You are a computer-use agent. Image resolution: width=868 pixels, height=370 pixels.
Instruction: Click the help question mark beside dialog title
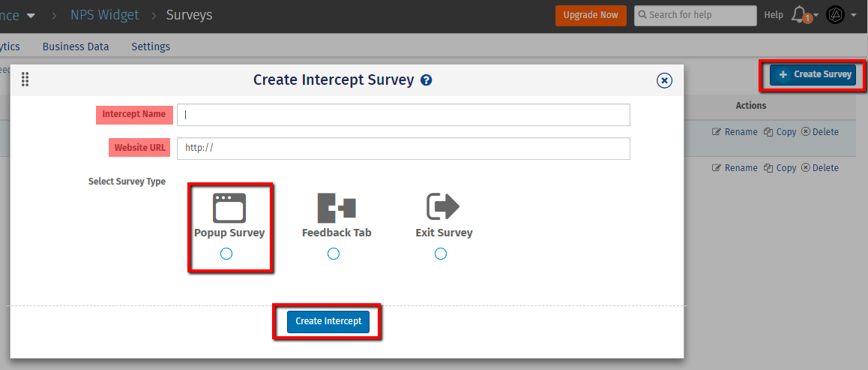427,80
